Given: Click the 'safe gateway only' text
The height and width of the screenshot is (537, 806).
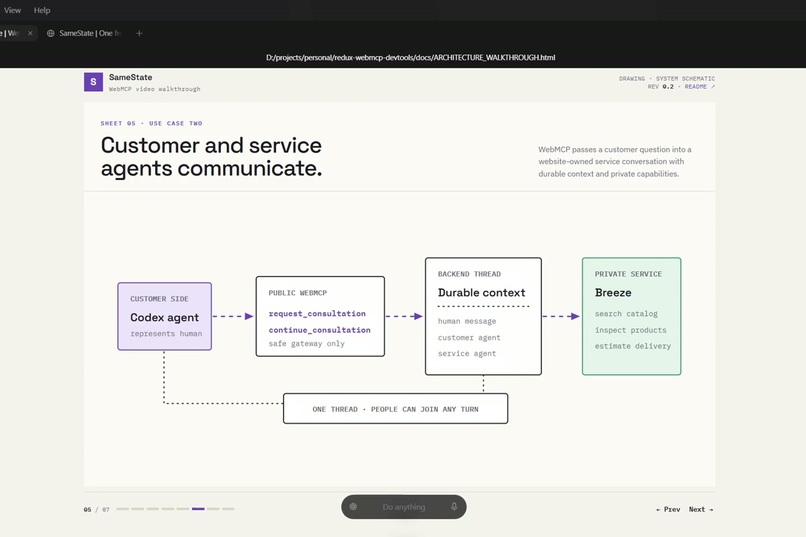Looking at the screenshot, I should pos(306,343).
